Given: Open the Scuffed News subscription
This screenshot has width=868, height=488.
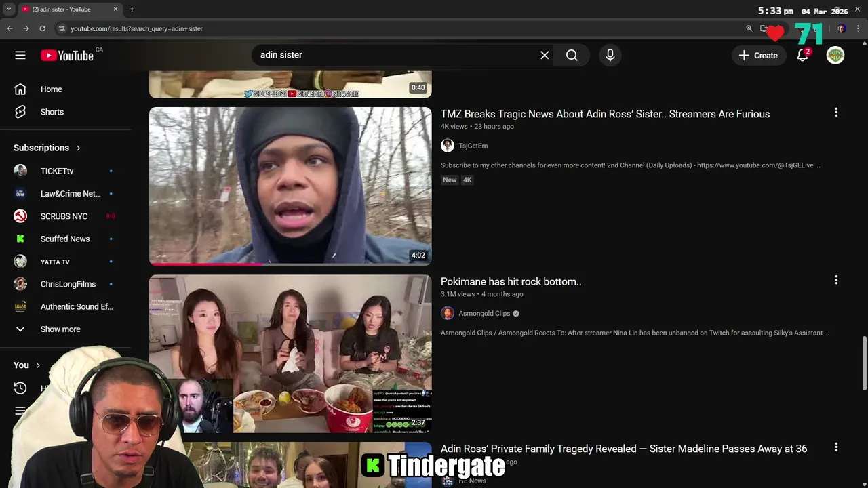Looking at the screenshot, I should (65, 239).
